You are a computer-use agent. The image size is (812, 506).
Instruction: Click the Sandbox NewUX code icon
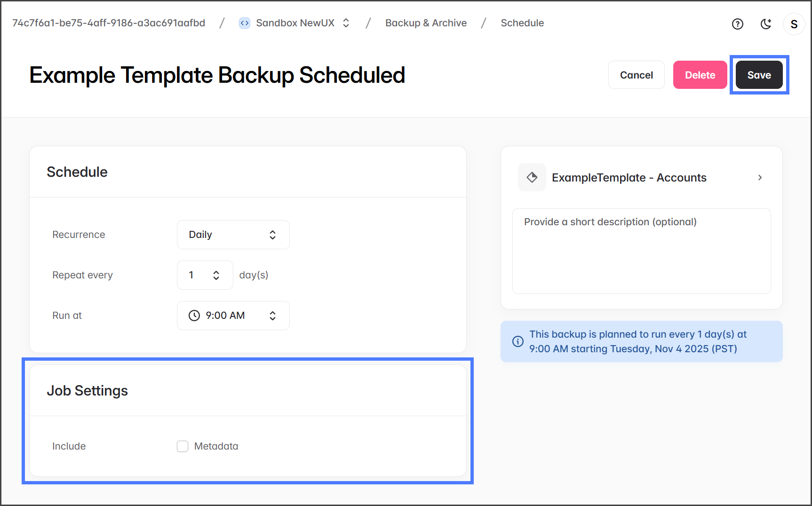tap(244, 23)
